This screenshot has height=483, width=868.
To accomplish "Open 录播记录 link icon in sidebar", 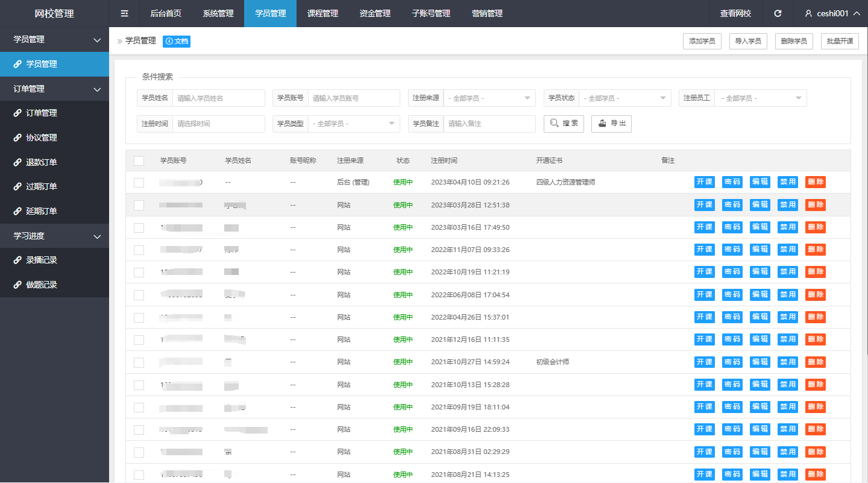I will click(17, 260).
